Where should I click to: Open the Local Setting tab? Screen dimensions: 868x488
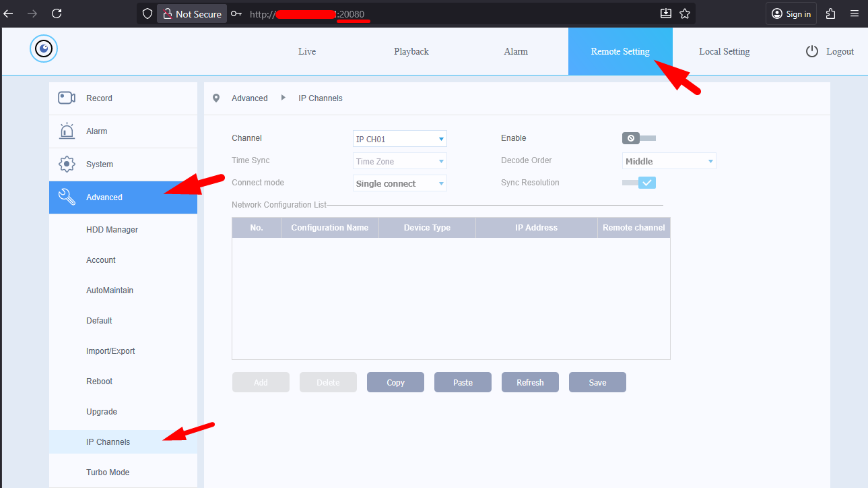724,51
